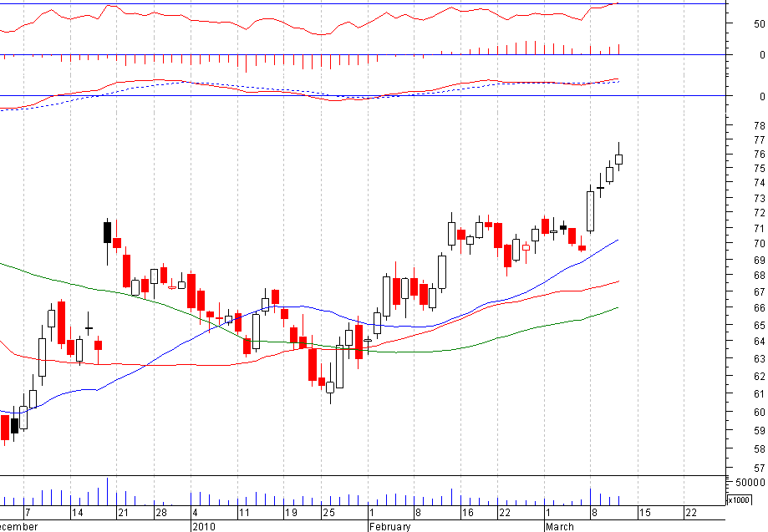Select the 63 price axis label

tap(759, 359)
